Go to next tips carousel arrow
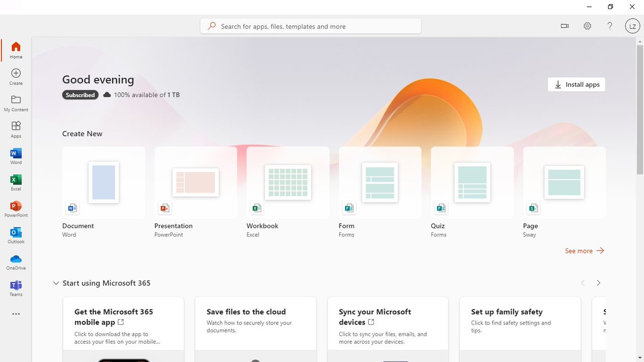The width and height of the screenshot is (644, 362). (x=598, y=283)
